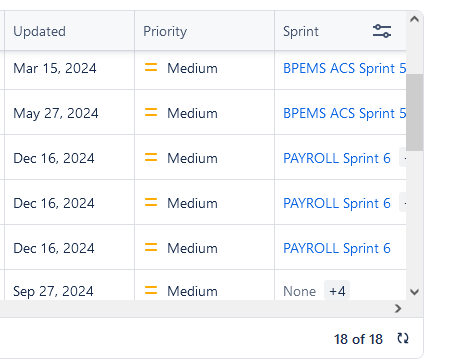Click the vertical scrollbar thumb
449x364 pixels.
[414, 112]
